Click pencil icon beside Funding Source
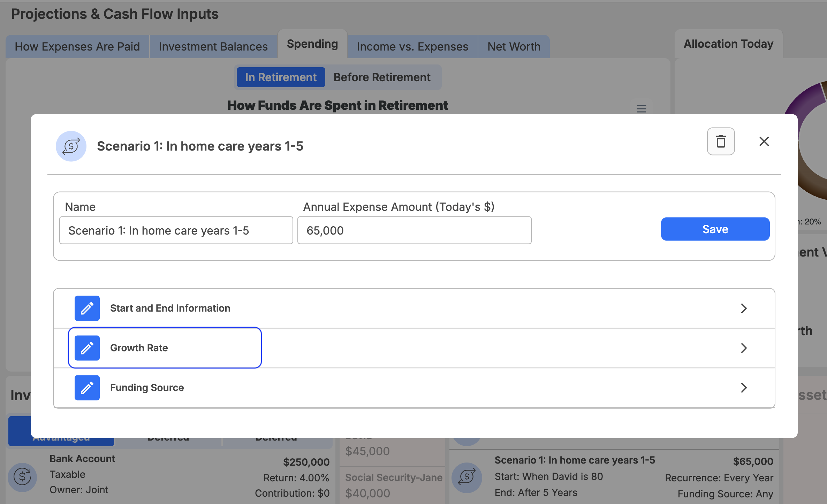 point(87,388)
